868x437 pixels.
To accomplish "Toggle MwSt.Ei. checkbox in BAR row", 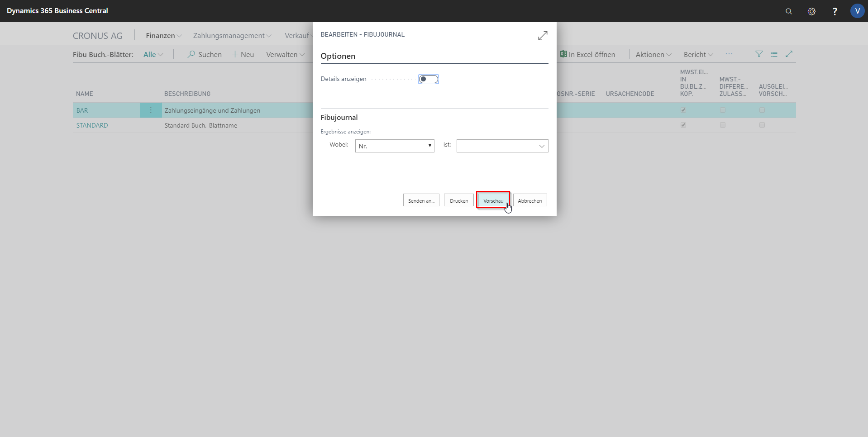I will tap(683, 110).
